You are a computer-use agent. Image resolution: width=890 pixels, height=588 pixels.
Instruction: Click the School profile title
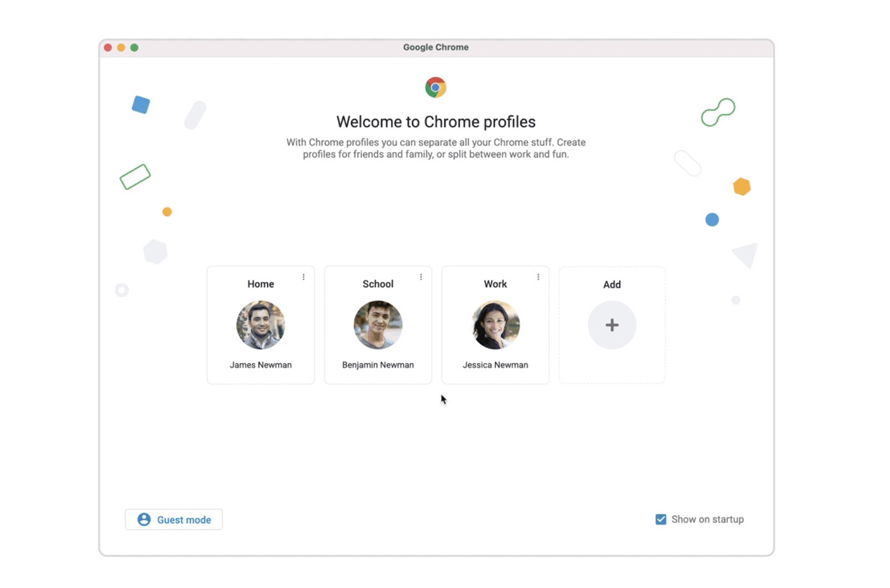point(378,284)
